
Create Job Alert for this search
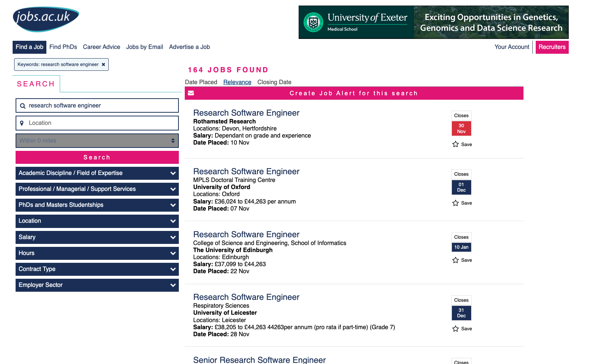[354, 93]
